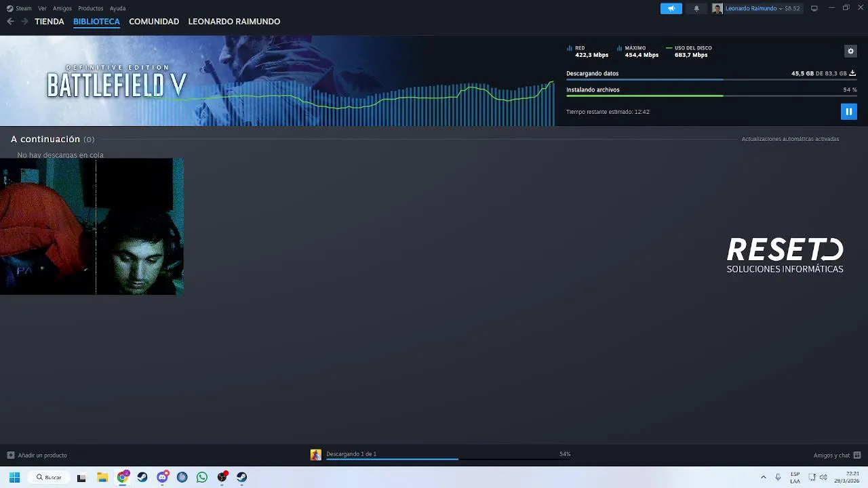Click the Amigos y chat icon
Image resolution: width=868 pixels, height=488 pixels.
(857, 455)
